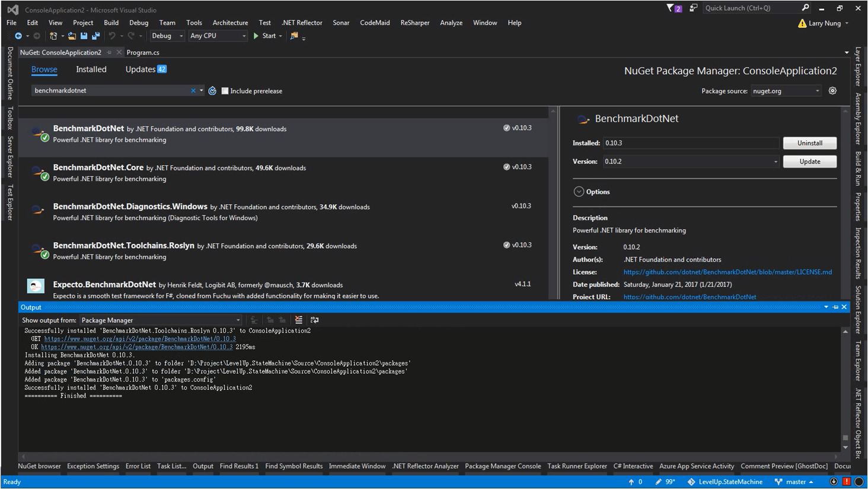The height and width of the screenshot is (489, 868).
Task: Clear the benchmarkdotnet search text
Action: (x=193, y=91)
